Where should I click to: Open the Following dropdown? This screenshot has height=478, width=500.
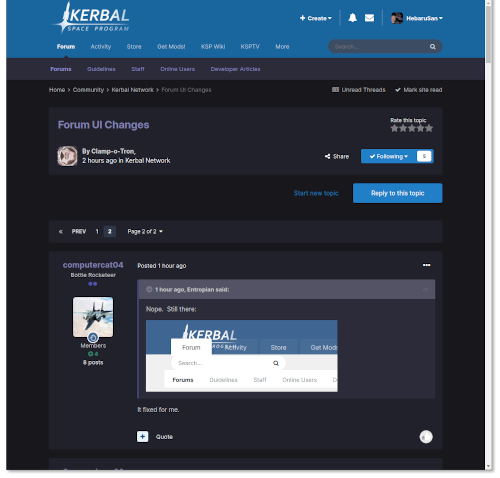(x=389, y=156)
